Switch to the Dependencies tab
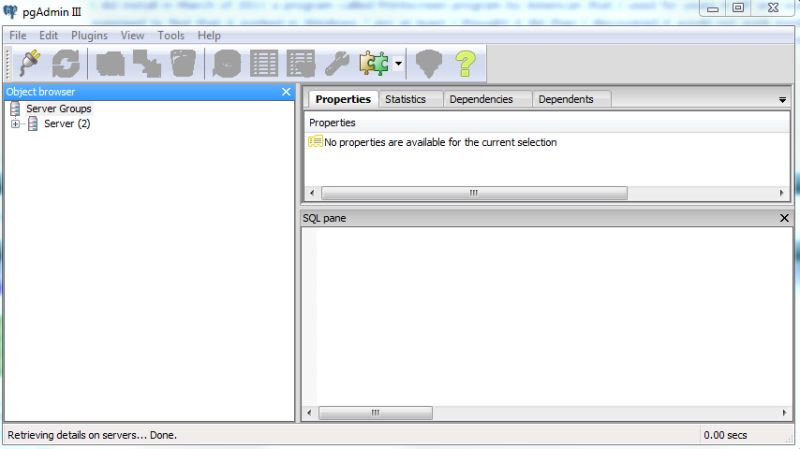Image resolution: width=800 pixels, height=449 pixels. (x=481, y=99)
